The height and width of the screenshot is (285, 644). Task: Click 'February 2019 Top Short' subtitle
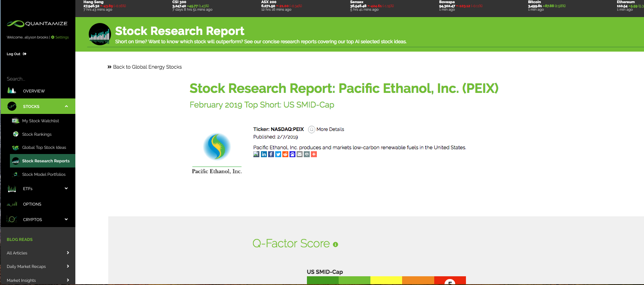[262, 105]
